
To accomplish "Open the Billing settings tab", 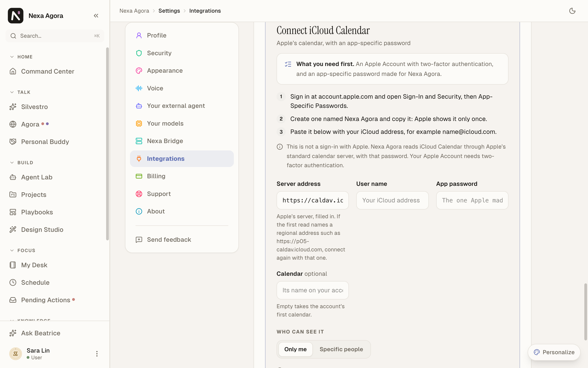I will click(182, 176).
